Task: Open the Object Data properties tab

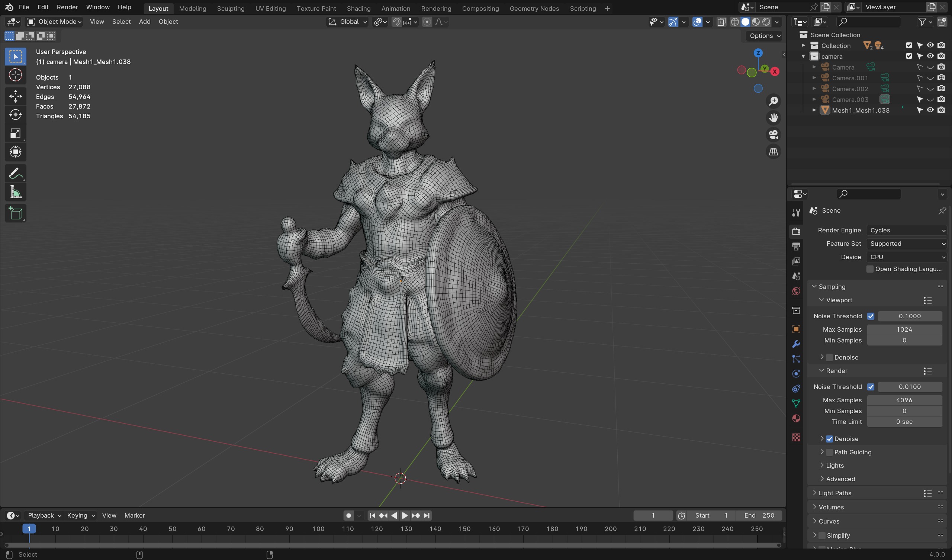Action: tap(796, 403)
